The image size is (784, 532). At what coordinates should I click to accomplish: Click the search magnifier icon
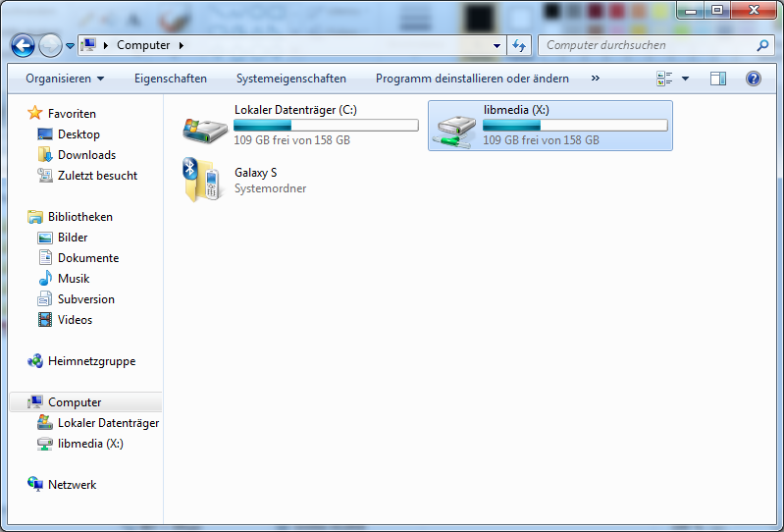click(x=762, y=45)
